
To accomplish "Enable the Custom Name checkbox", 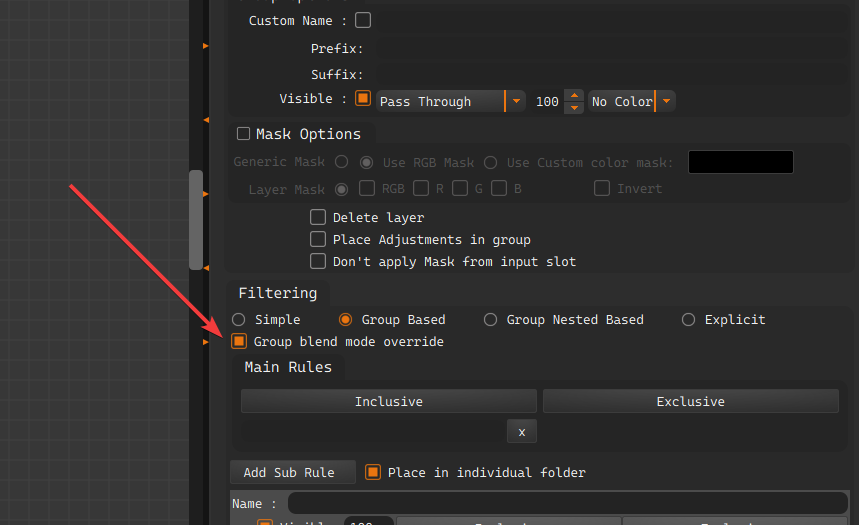I will 363,20.
